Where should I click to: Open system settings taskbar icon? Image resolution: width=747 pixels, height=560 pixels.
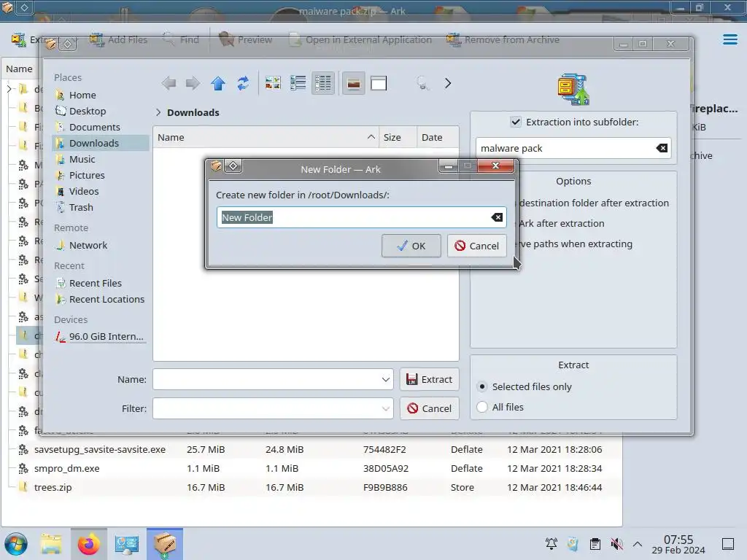tap(127, 544)
